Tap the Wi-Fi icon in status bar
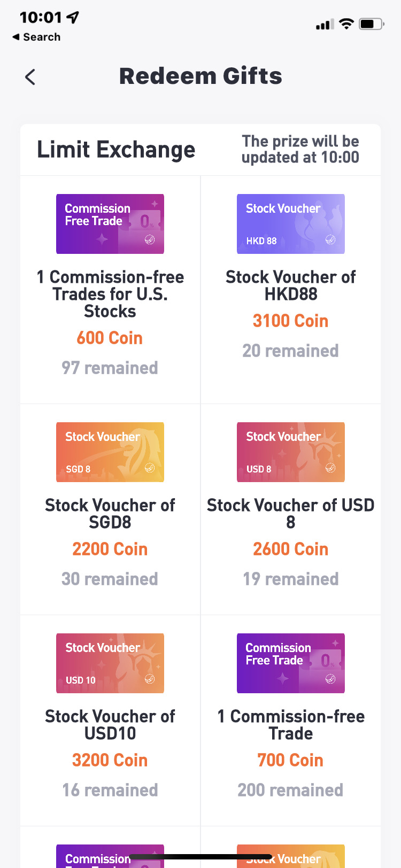The height and width of the screenshot is (868, 401). coord(346,24)
